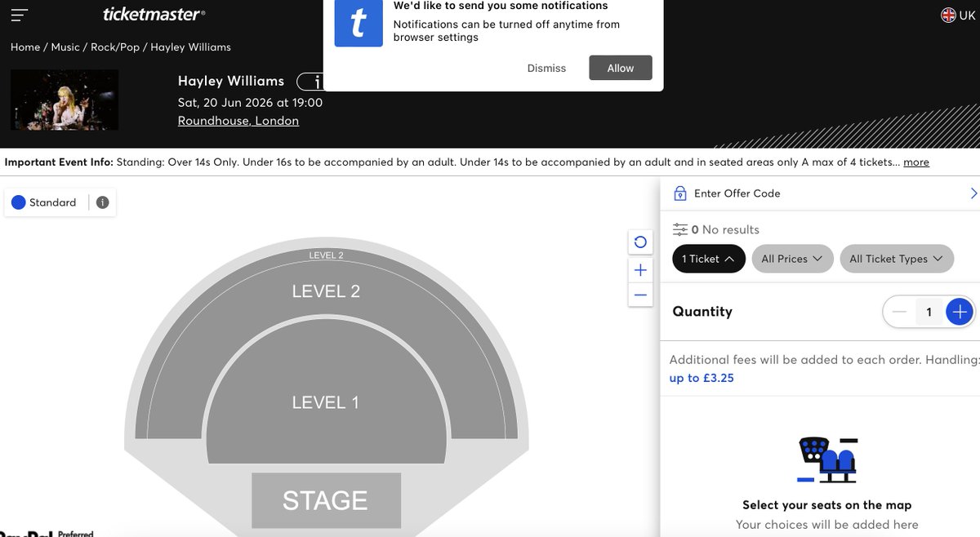Viewport: 980px width, 537px height.
Task: Click the Standard legend info icon
Action: click(x=102, y=202)
